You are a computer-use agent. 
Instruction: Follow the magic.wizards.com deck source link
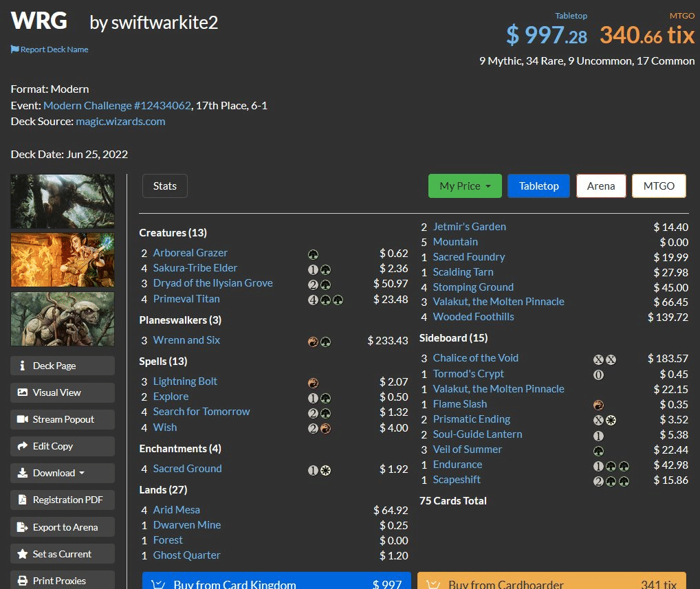[120, 121]
